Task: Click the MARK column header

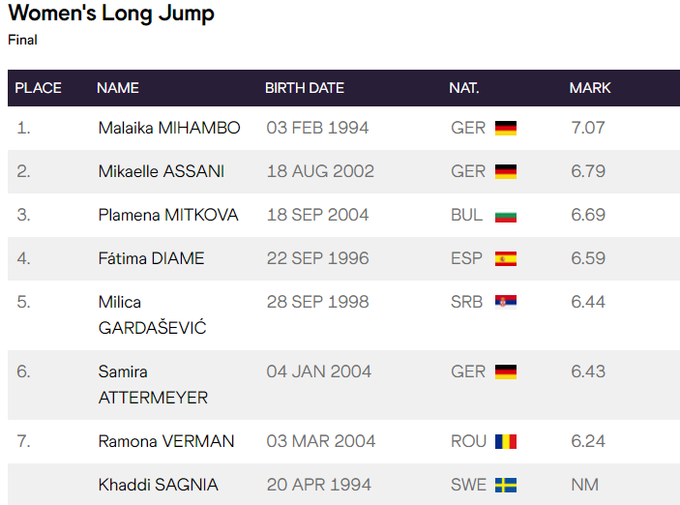Action: (x=590, y=88)
